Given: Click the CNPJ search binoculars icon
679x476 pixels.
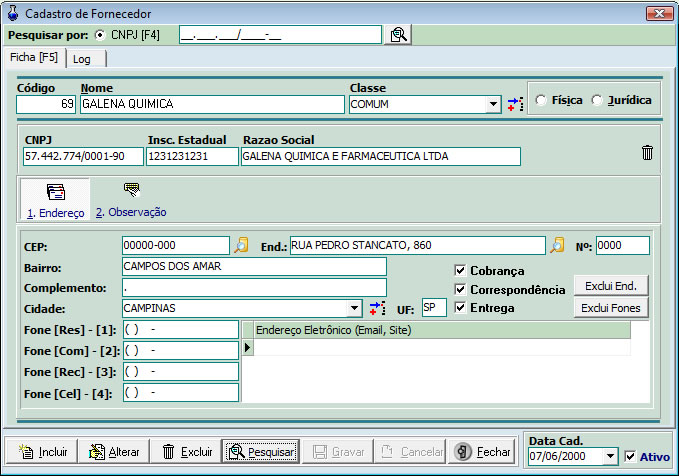Looking at the screenshot, I should pyautogui.click(x=398, y=35).
